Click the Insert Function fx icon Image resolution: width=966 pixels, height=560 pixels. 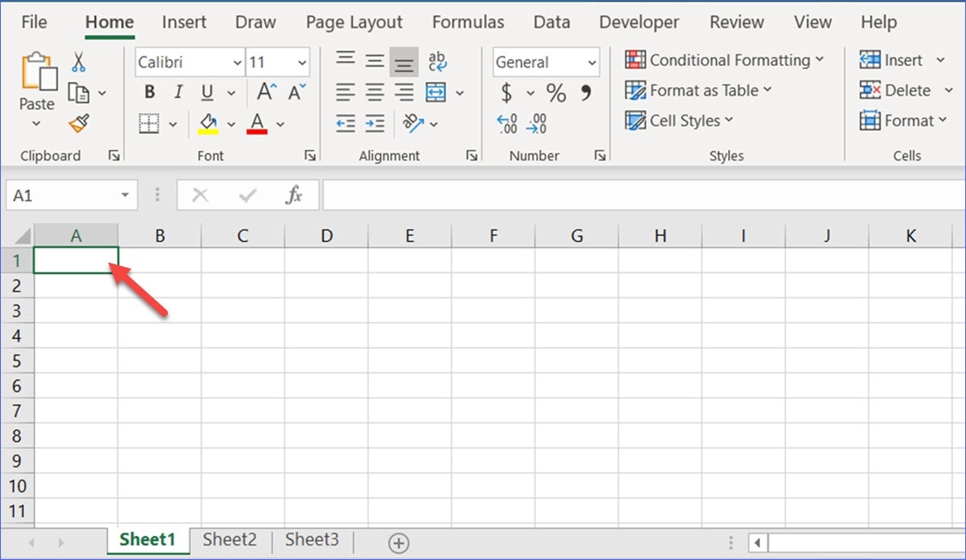294,195
